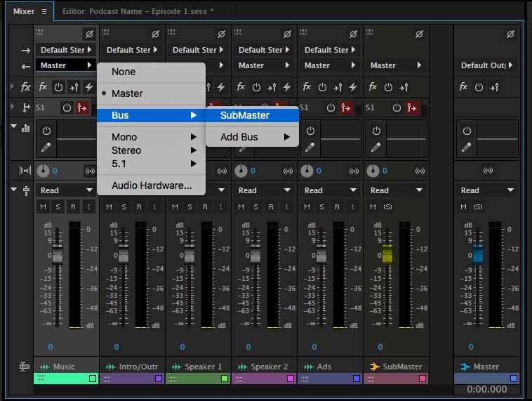This screenshot has width=532, height=401.
Task: Collapse the fader section disclosure triangle
Action: coord(14,190)
